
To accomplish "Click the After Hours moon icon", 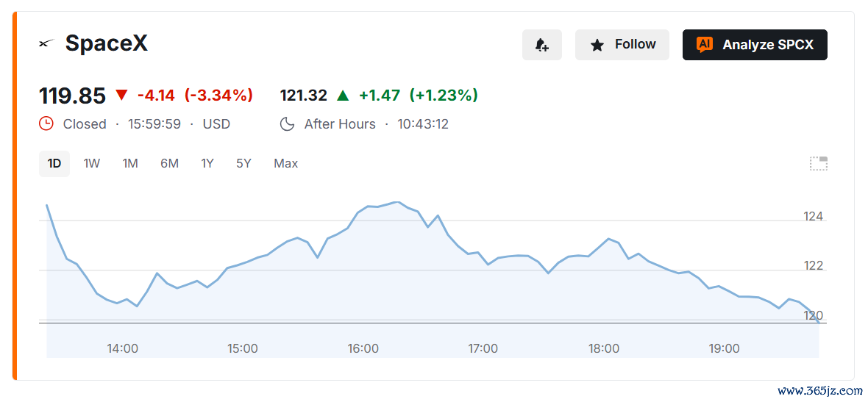I will [x=287, y=124].
